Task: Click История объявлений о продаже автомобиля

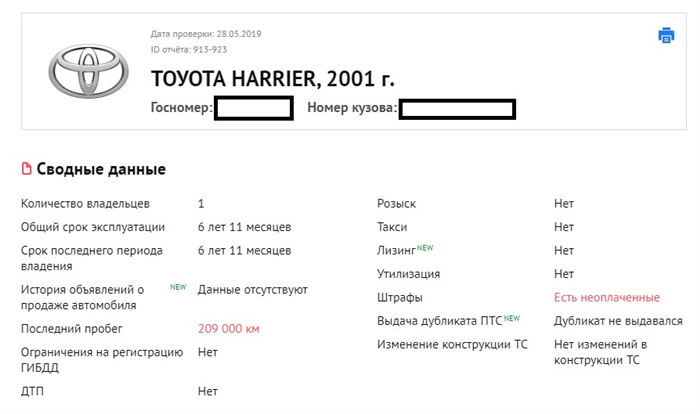Action: (82, 297)
